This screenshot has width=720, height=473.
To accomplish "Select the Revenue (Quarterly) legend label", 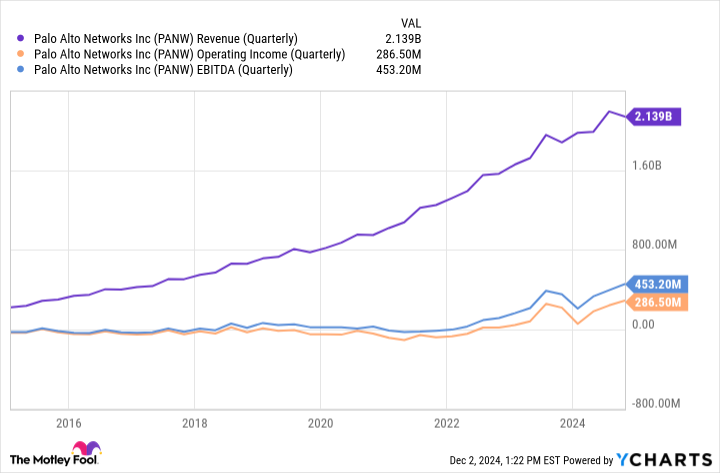I will (166, 39).
